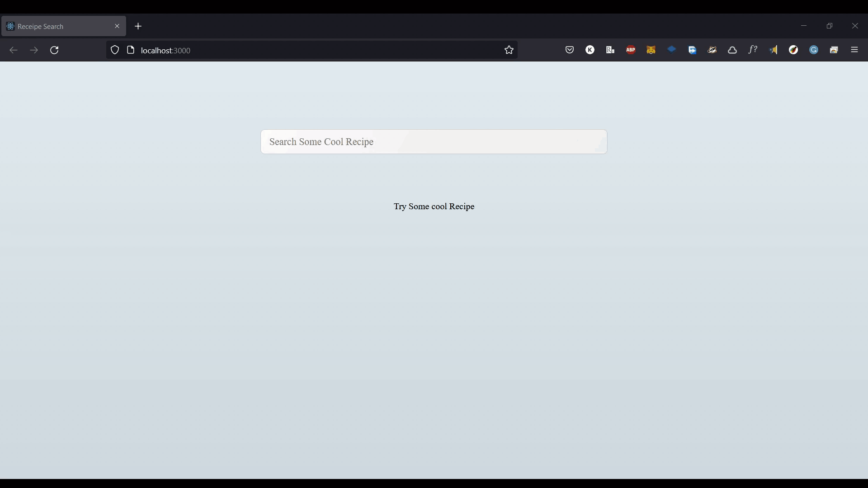Click the bookmark/favorite icon in browser
868x488 pixels.
click(509, 50)
